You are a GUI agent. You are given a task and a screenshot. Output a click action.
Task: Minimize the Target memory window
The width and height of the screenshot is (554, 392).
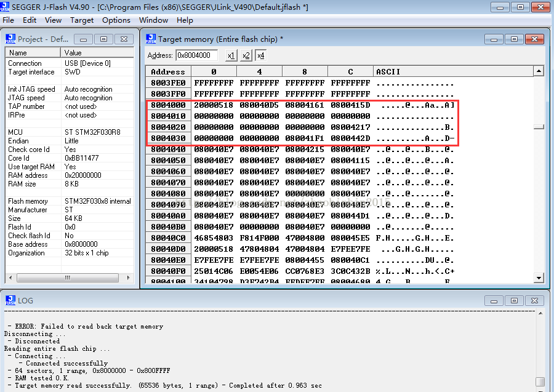click(x=494, y=39)
